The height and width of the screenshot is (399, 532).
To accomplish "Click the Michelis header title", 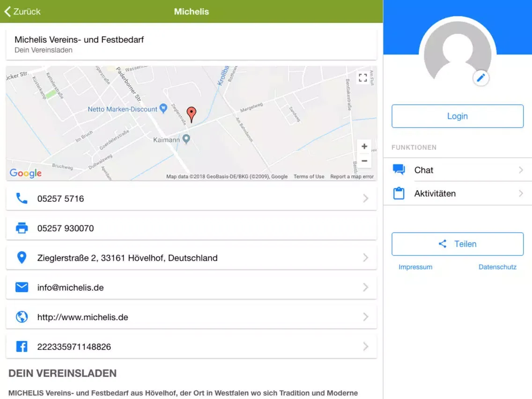I will click(x=192, y=12).
